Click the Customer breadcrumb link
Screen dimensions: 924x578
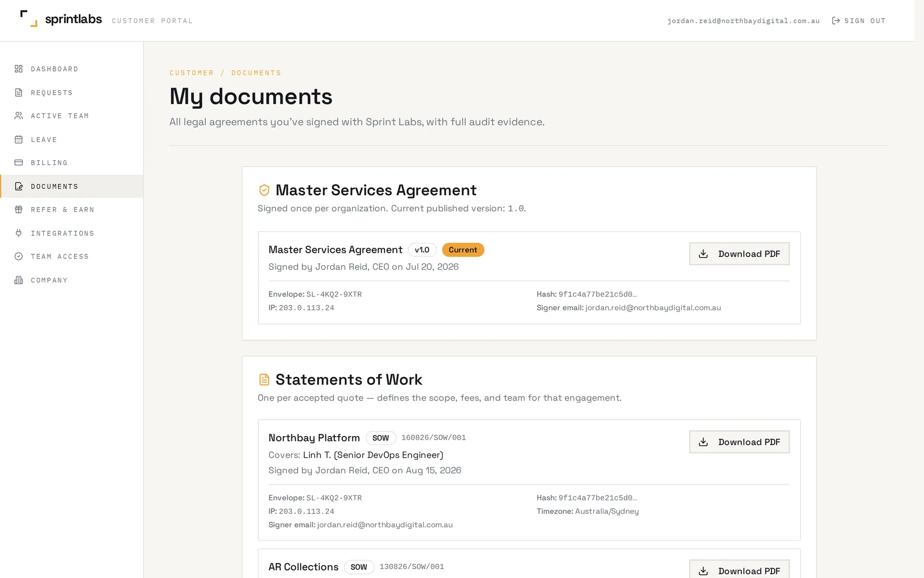click(x=192, y=73)
